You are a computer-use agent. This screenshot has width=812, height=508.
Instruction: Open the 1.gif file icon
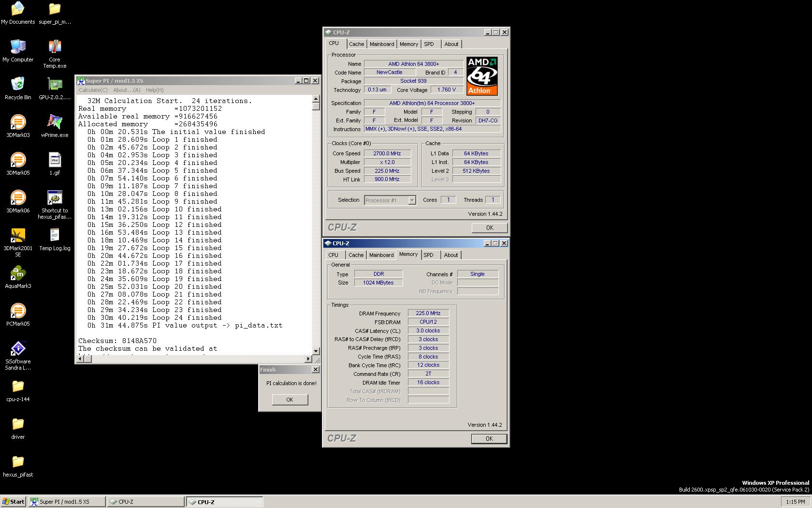pos(55,164)
